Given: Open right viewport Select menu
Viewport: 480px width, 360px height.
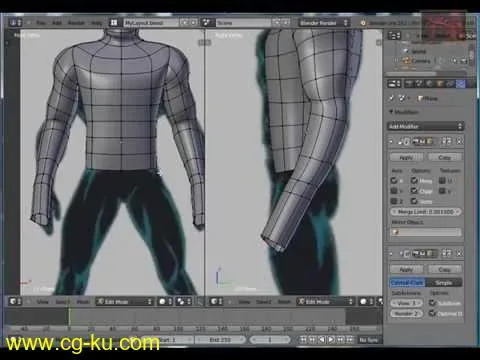Looking at the screenshot, I should click(x=263, y=302).
